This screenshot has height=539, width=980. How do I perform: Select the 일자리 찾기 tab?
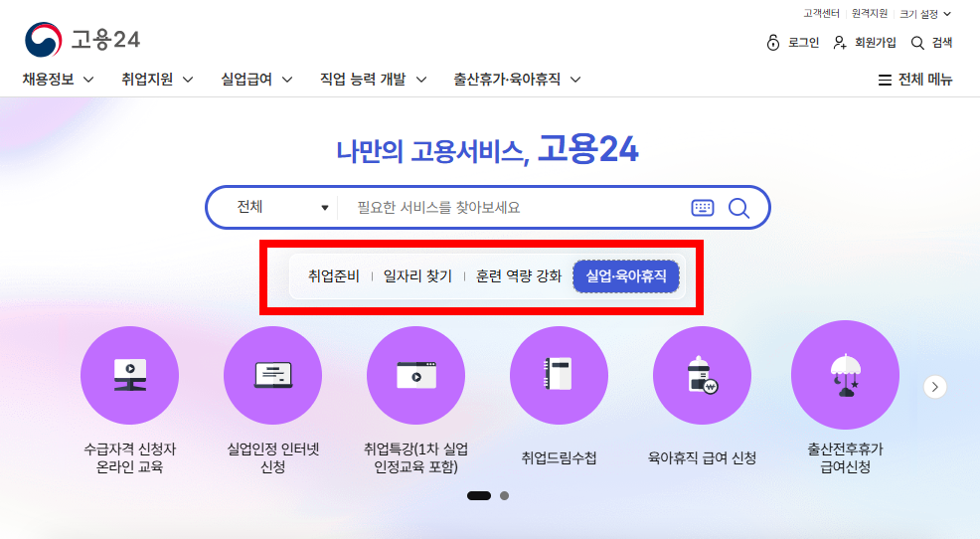coord(417,276)
